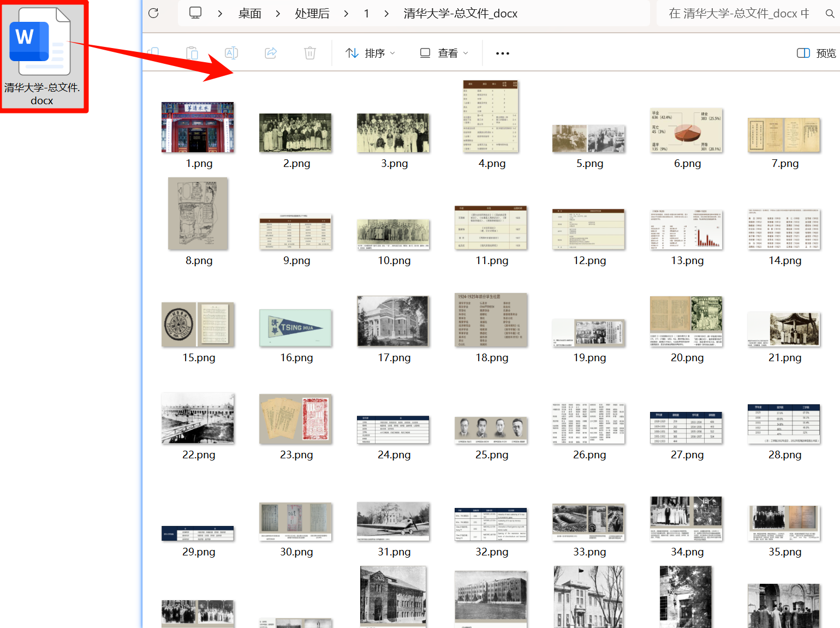
Task: Click the magnifier icon in the search box
Action: point(830,13)
